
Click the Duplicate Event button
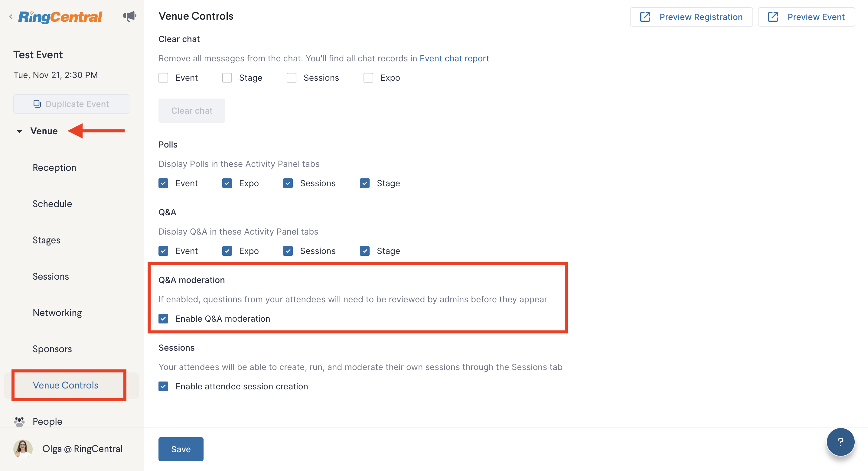[71, 104]
